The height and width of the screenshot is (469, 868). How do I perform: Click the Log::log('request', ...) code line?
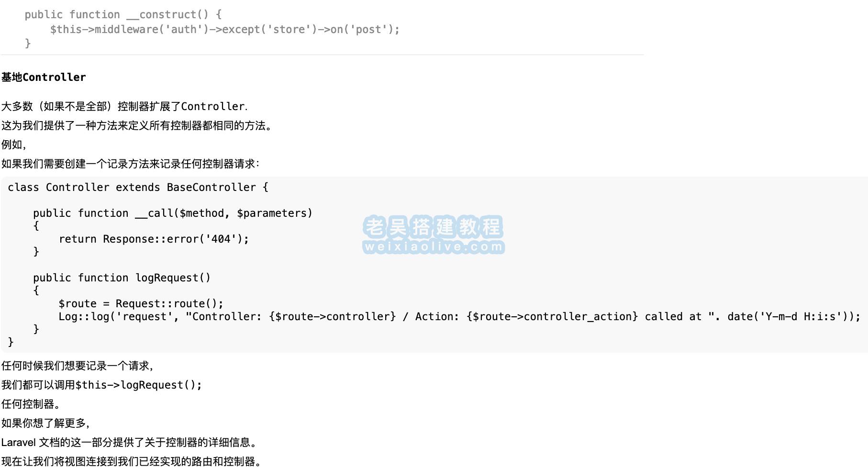tap(459, 317)
